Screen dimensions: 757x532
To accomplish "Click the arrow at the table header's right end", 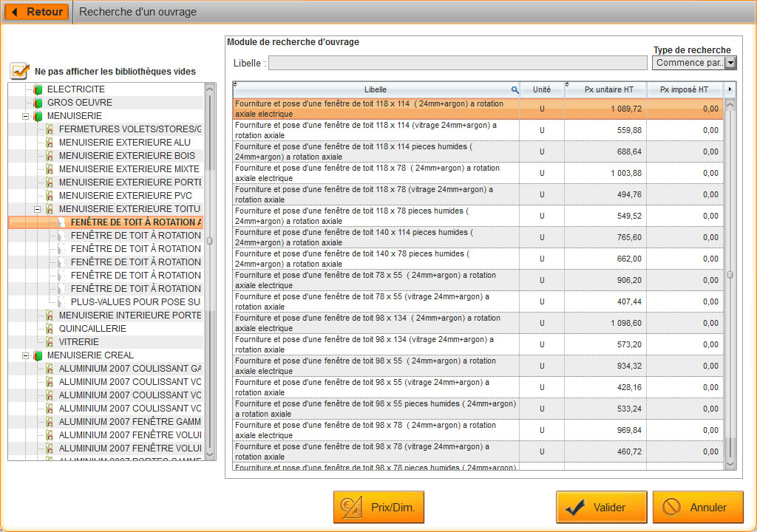I will [730, 89].
